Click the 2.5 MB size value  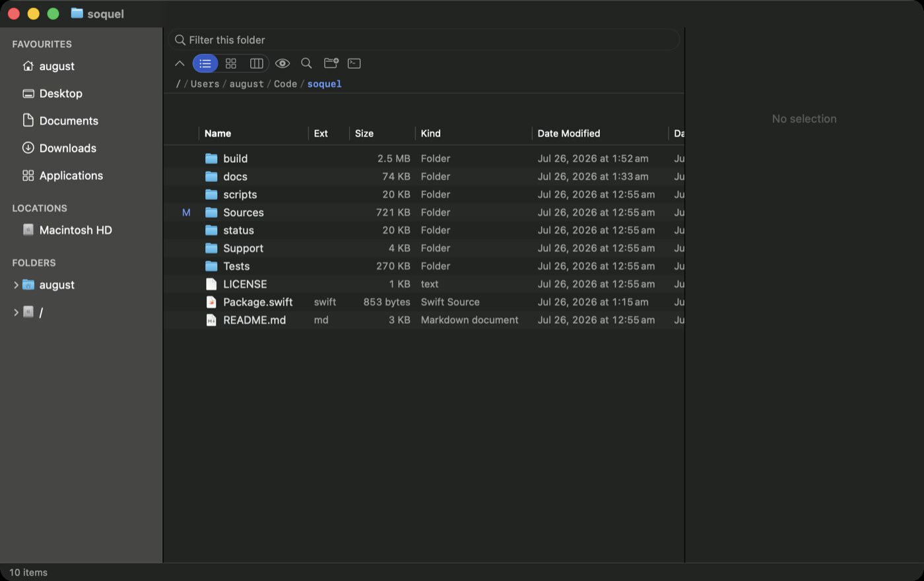pyautogui.click(x=394, y=158)
